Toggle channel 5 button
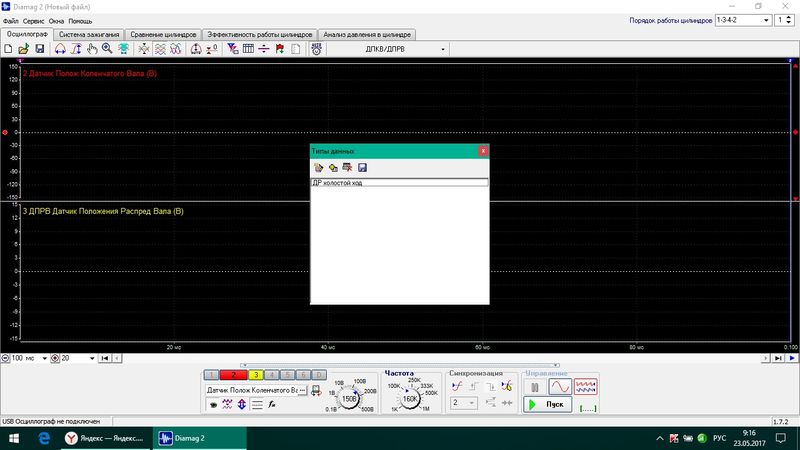The width and height of the screenshot is (800, 450). tap(287, 375)
